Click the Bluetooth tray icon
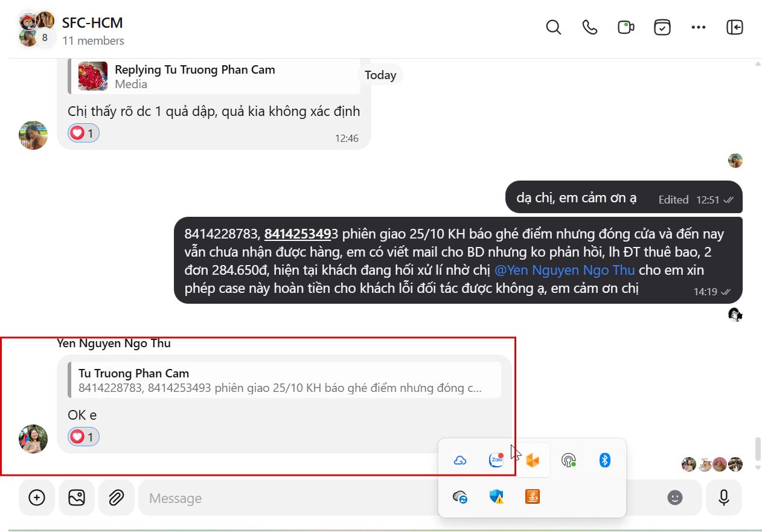Screen dimensions: 762x532 point(604,460)
